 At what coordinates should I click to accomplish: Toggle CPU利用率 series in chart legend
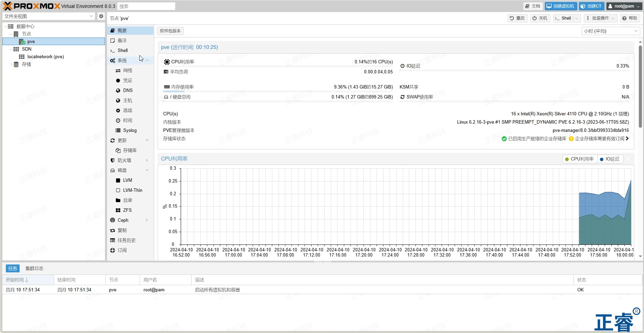pos(579,159)
